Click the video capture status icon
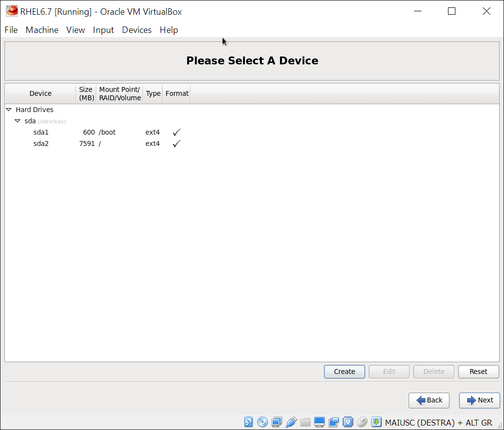The image size is (504, 430). click(334, 422)
